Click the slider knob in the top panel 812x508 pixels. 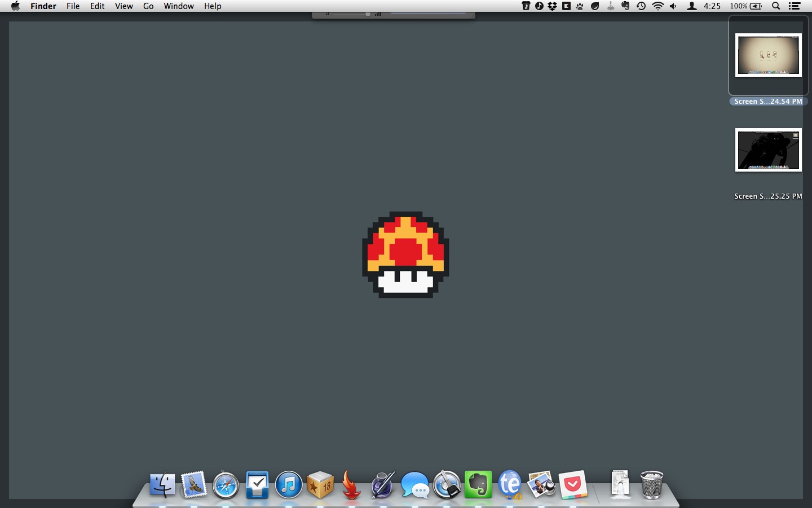tap(368, 14)
